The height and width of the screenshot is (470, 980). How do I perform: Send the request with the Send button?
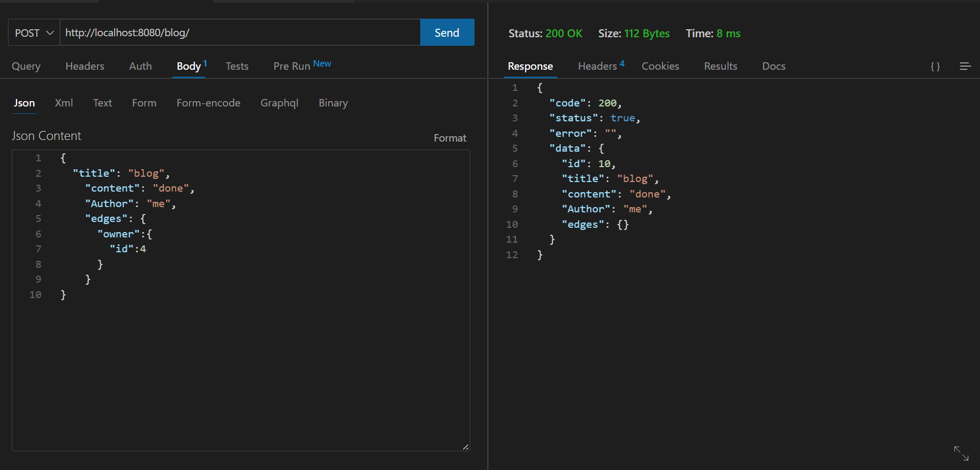point(447,32)
